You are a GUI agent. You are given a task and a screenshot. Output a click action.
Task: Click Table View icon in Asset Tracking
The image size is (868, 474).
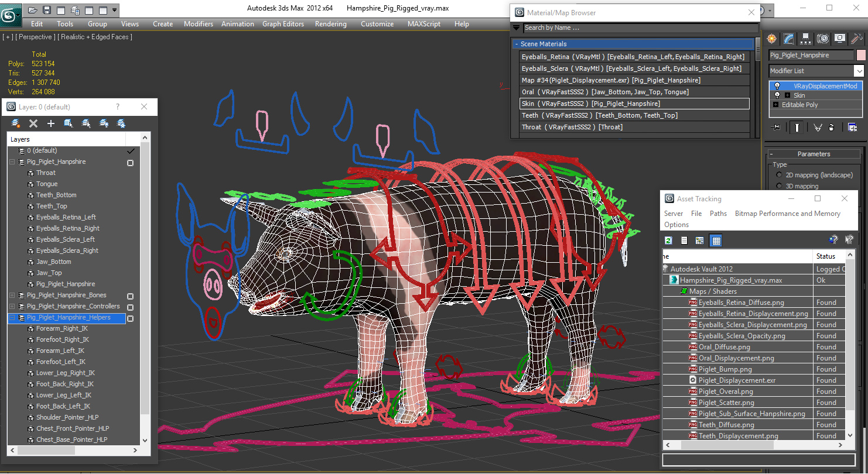716,241
